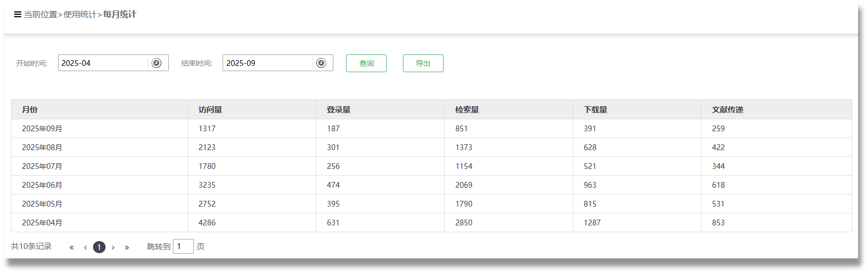Click search count 1154
The image size is (868, 273).
point(464,166)
